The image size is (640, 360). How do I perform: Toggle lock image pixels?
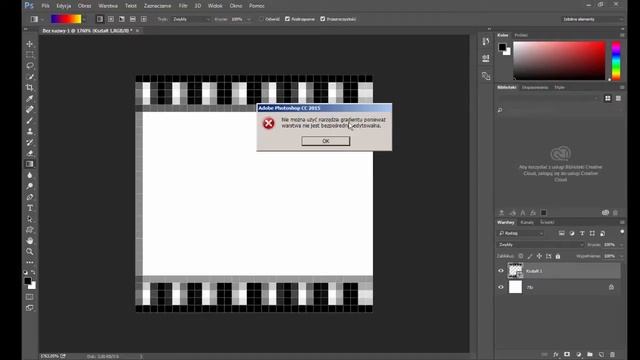coord(530,256)
